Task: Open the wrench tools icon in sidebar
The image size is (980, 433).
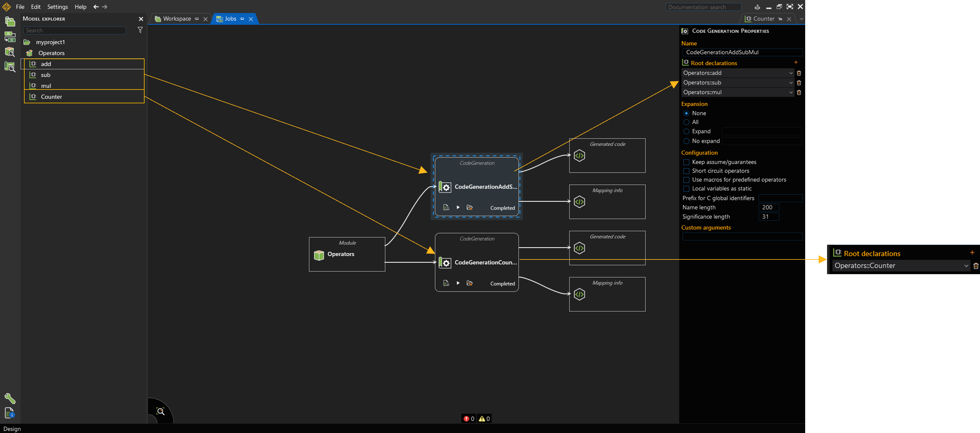Action: [x=10, y=398]
